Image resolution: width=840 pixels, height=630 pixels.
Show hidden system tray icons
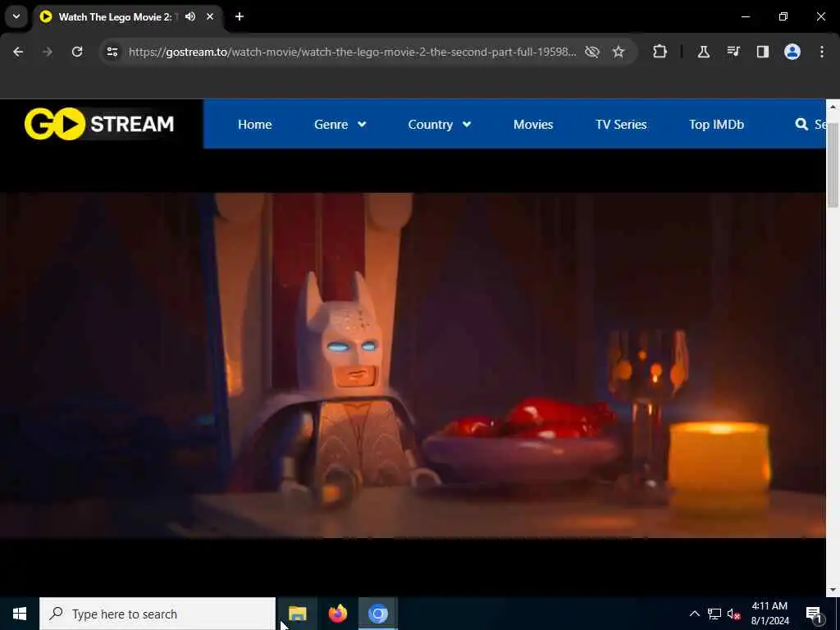click(694, 614)
